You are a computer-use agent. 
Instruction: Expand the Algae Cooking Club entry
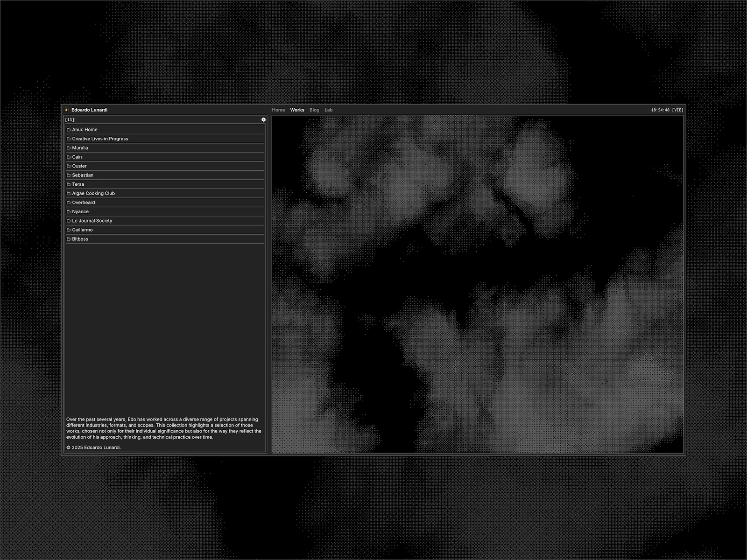[x=93, y=193]
